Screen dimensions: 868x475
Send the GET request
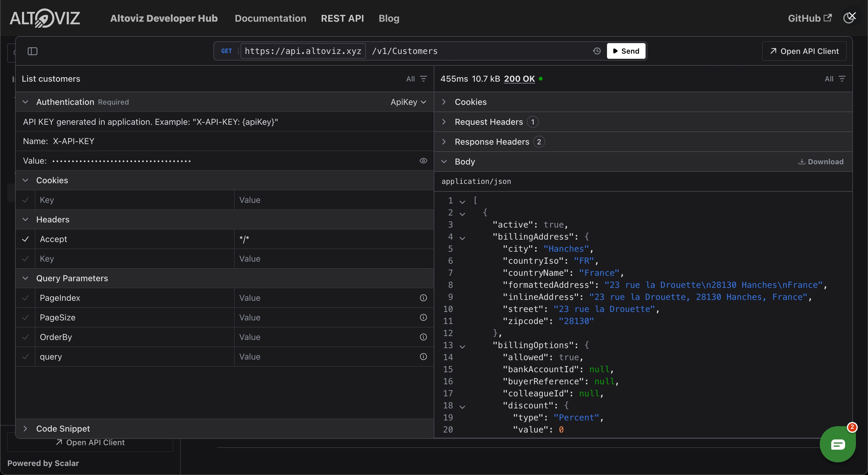tap(626, 51)
